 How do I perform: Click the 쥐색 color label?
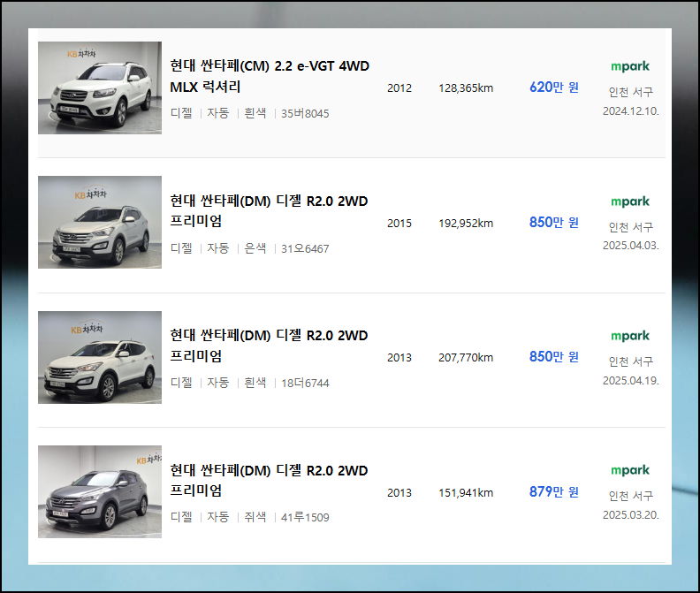point(255,517)
